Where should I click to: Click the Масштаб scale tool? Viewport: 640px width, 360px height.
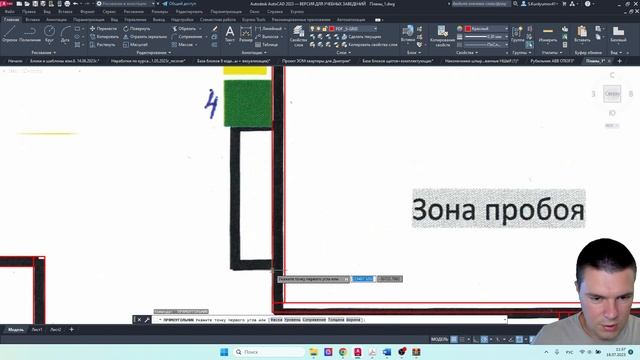pos(135,44)
